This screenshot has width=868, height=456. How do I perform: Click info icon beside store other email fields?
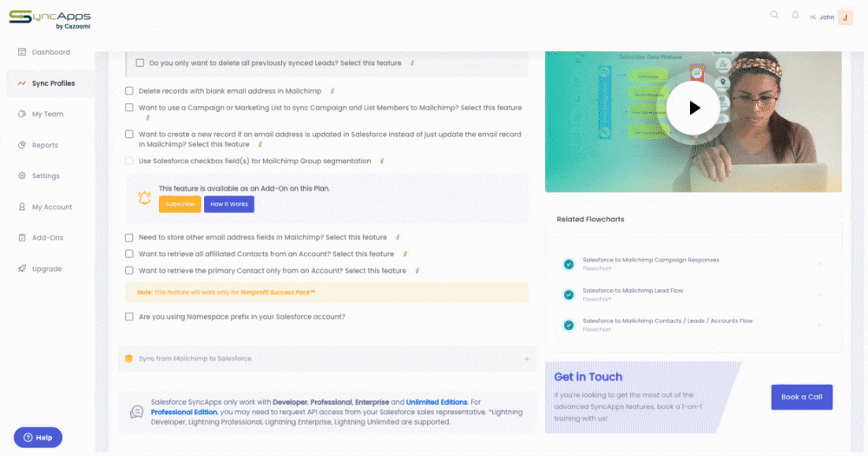(398, 237)
